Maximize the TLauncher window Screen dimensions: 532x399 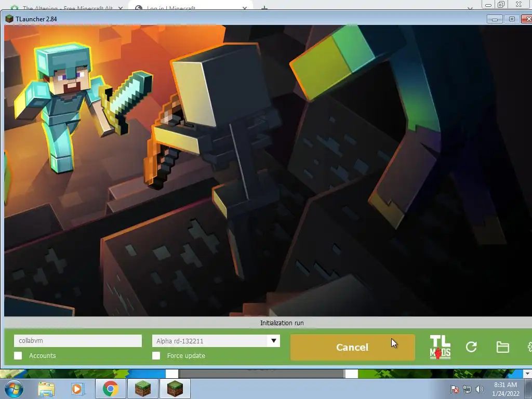point(512,19)
